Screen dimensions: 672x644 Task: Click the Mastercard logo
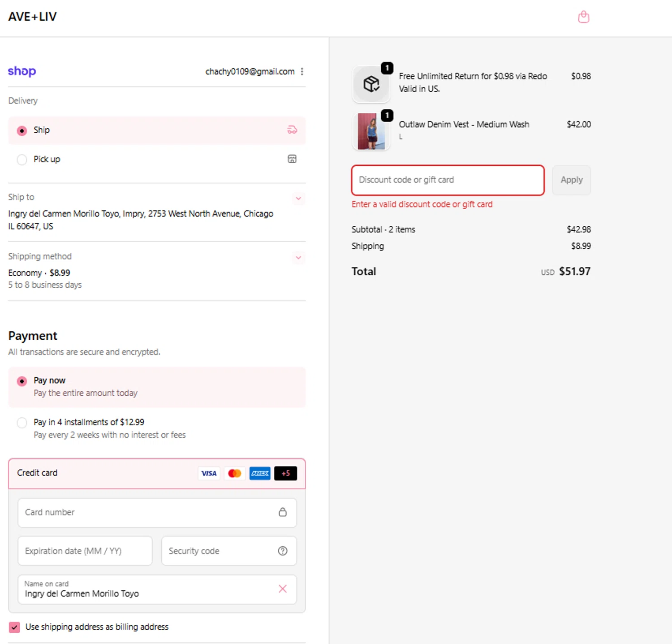click(234, 473)
